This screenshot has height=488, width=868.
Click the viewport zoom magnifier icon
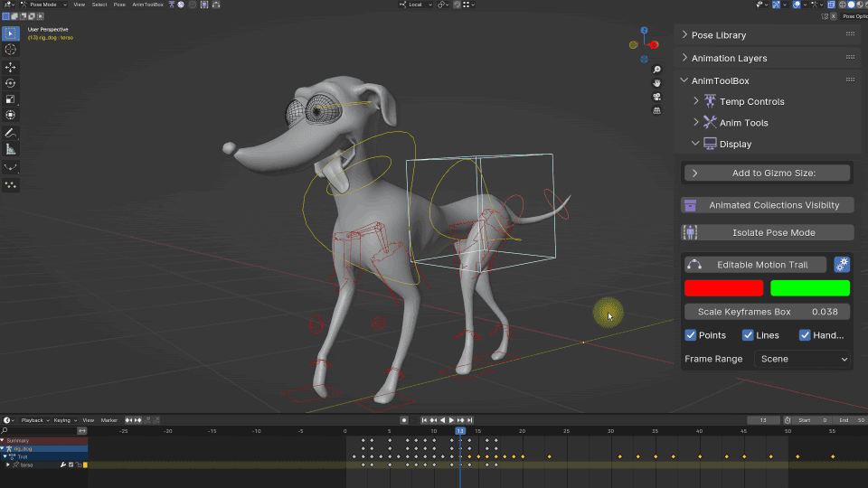[x=656, y=70]
